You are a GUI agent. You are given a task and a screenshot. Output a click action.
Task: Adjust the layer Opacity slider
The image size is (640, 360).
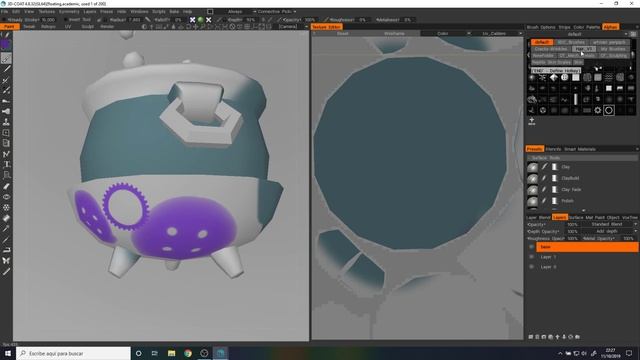572,224
